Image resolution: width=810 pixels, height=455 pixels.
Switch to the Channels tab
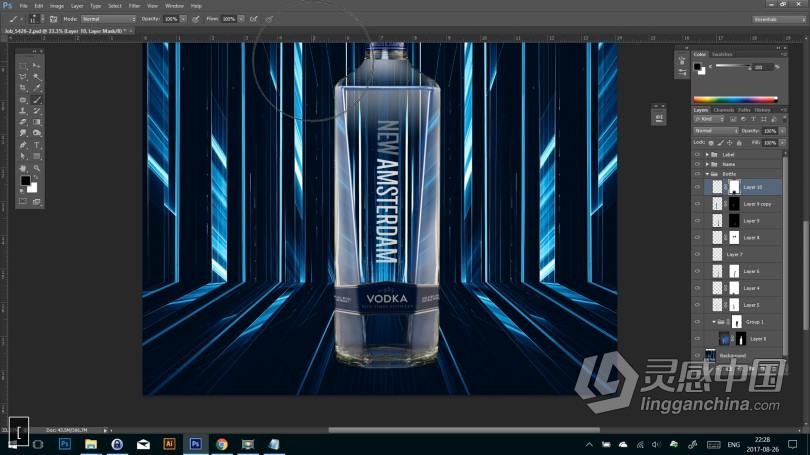[x=723, y=110]
